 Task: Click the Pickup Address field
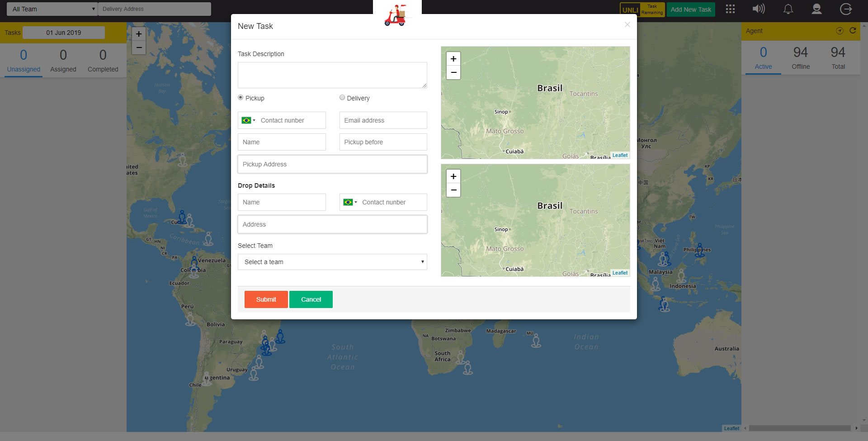332,164
